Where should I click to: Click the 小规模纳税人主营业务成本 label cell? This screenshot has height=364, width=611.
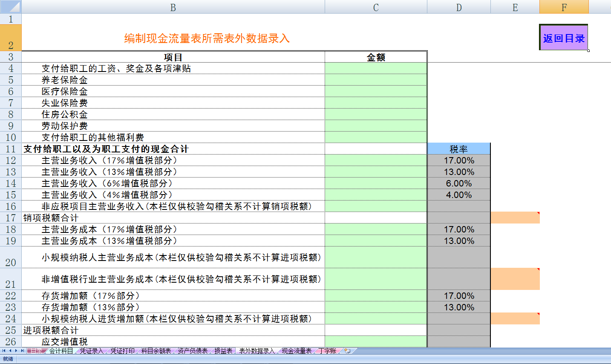[x=173, y=258]
